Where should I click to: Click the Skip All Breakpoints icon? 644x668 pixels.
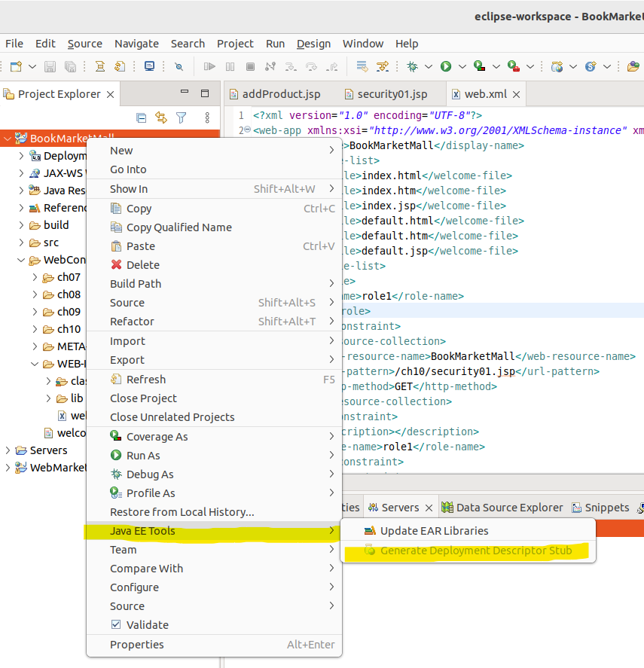point(179,66)
